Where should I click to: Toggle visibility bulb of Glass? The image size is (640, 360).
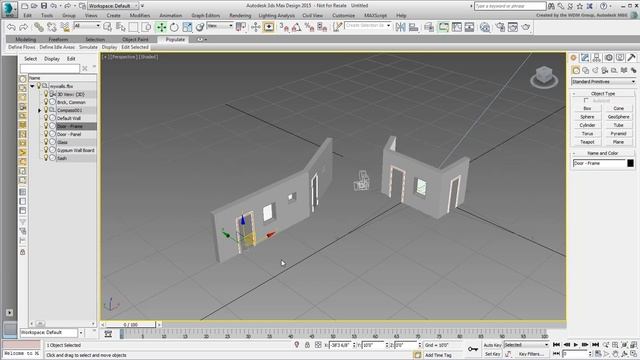click(46, 142)
